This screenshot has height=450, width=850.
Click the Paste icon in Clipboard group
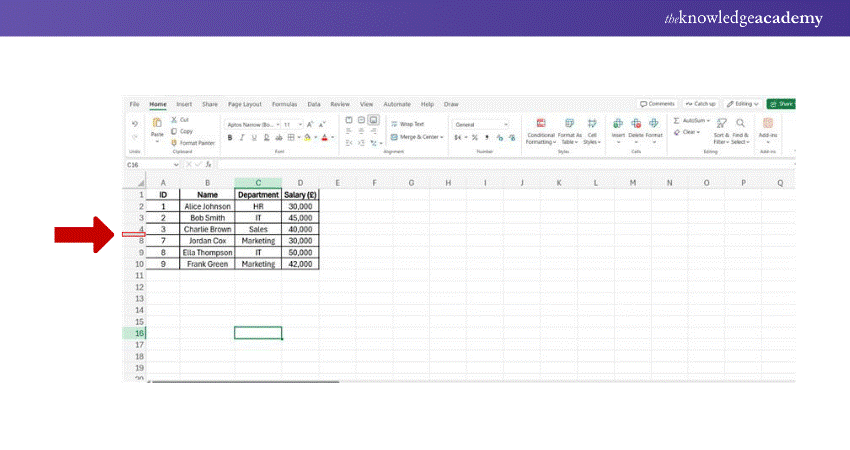click(157, 124)
